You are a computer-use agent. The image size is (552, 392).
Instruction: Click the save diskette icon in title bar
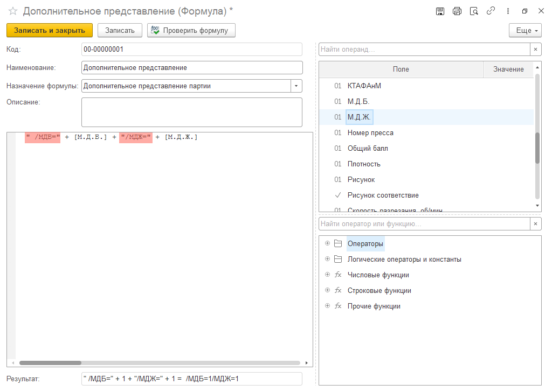click(x=440, y=11)
